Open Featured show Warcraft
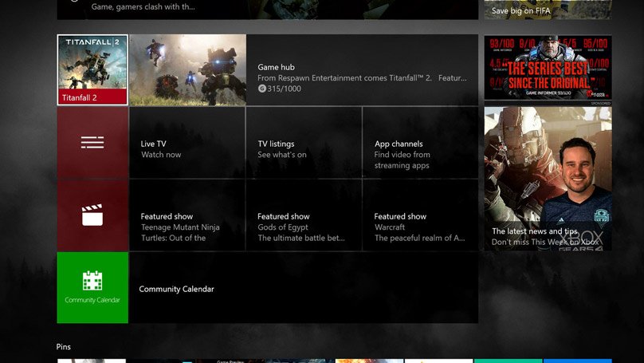Screen dimensions: 644x363 421,215
